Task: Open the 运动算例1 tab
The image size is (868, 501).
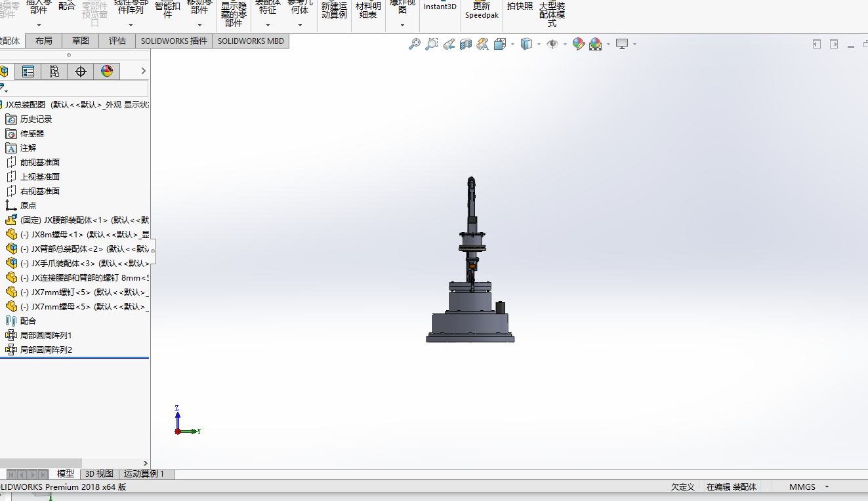Action: point(142,473)
